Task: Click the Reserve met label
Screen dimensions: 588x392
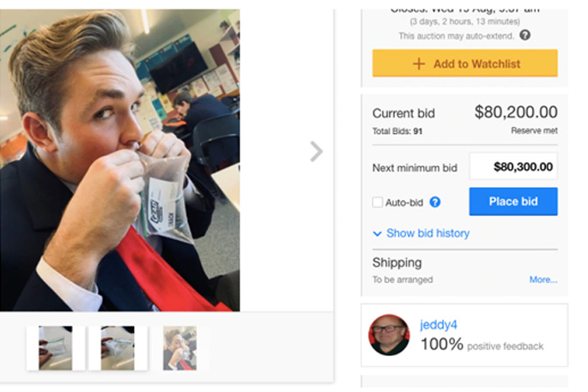Action: pyautogui.click(x=534, y=131)
